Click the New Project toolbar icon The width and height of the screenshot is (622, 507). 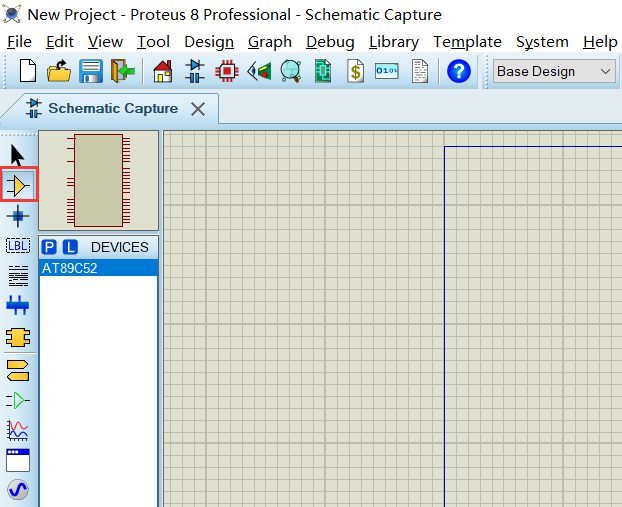pos(28,71)
